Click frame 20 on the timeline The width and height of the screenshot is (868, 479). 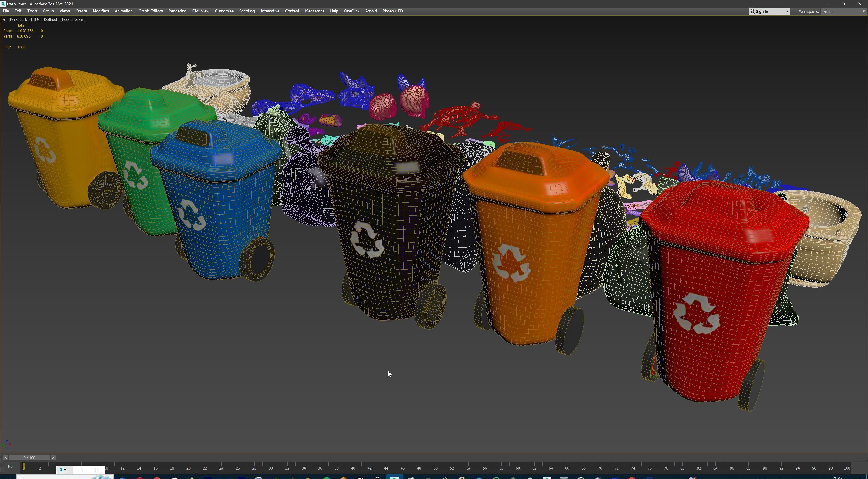[x=188, y=468]
